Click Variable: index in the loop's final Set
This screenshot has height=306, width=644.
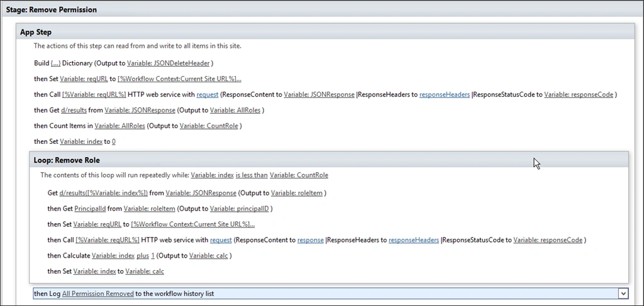click(x=95, y=271)
